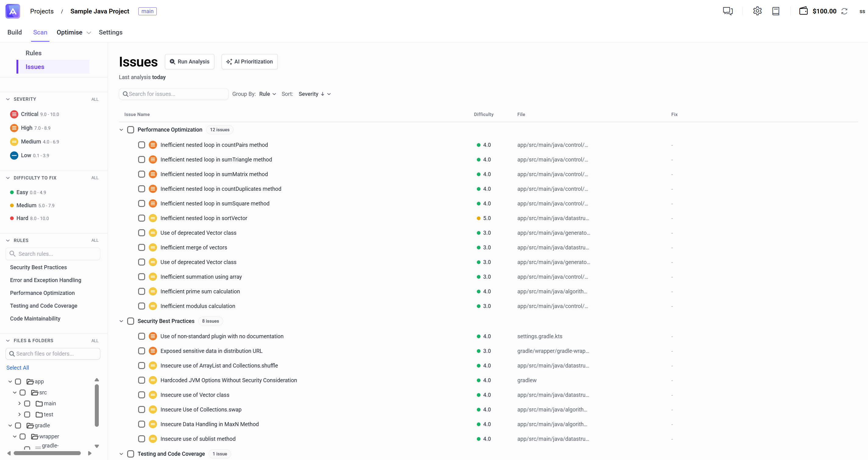This screenshot has height=460, width=868.
Task: Open settings via the gear icon
Action: click(x=757, y=11)
